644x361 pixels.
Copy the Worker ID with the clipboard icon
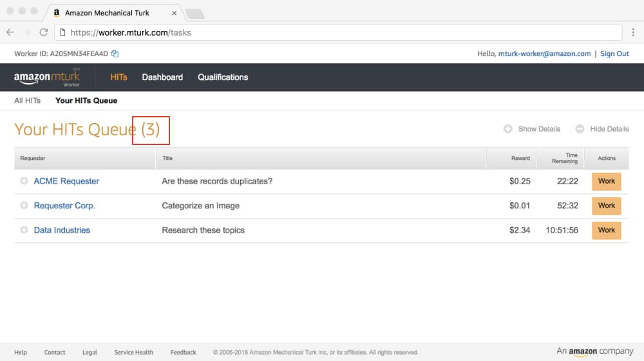[x=115, y=54]
